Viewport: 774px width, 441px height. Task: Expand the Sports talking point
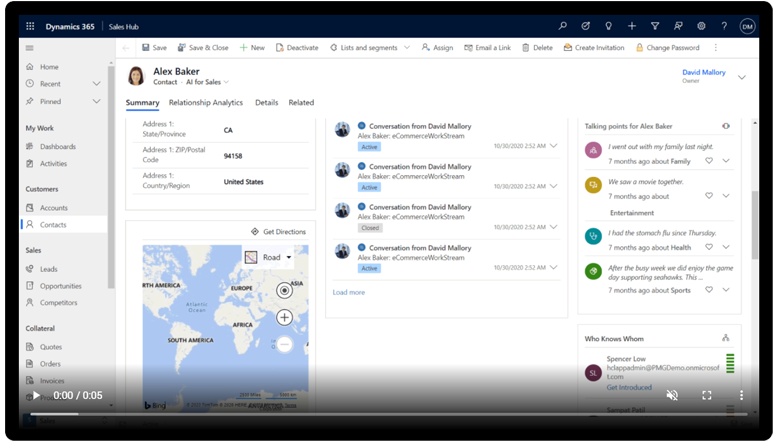coord(726,290)
